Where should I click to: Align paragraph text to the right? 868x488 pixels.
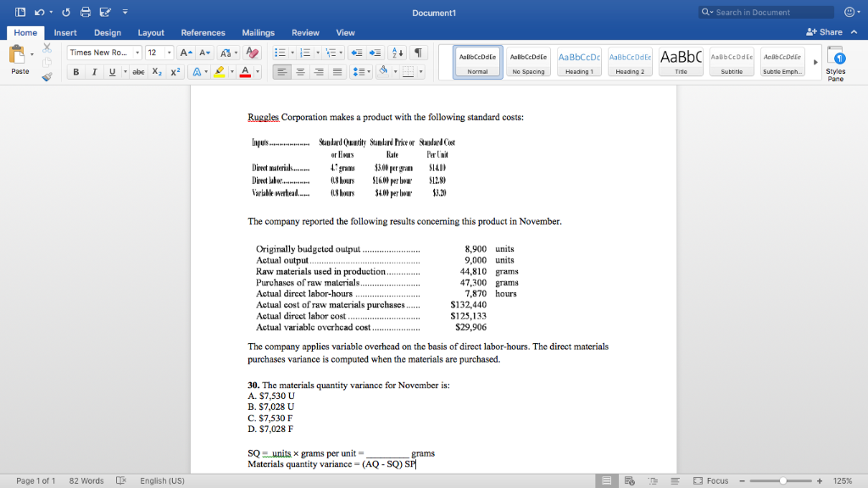tap(319, 72)
